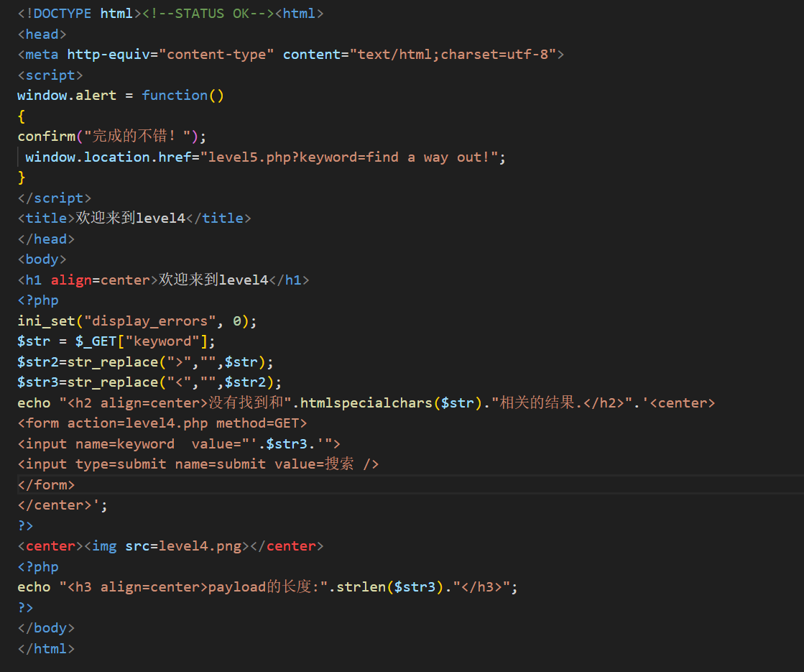Click the opening "<body>" tag line
This screenshot has width=804, height=672.
click(42, 259)
